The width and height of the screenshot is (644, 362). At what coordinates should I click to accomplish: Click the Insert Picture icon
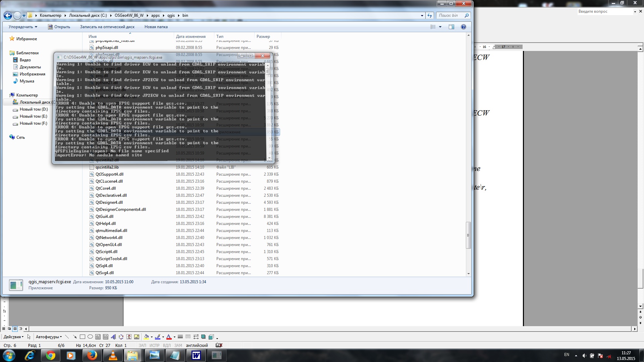[137, 337]
